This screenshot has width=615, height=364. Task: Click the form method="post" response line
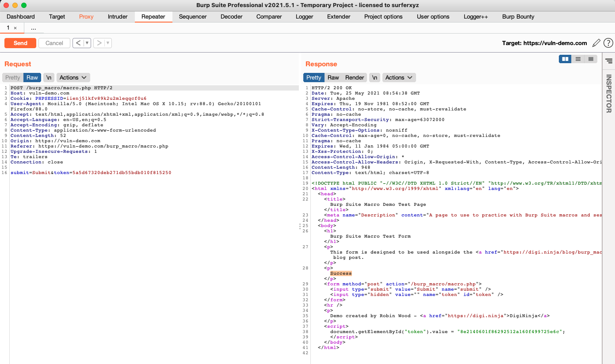tap(403, 284)
